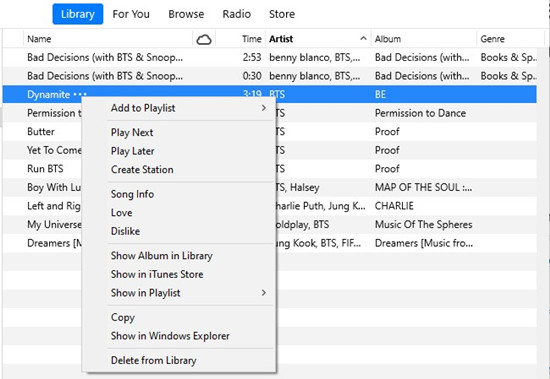
Task: Switch to the Store tab
Action: pyautogui.click(x=282, y=14)
